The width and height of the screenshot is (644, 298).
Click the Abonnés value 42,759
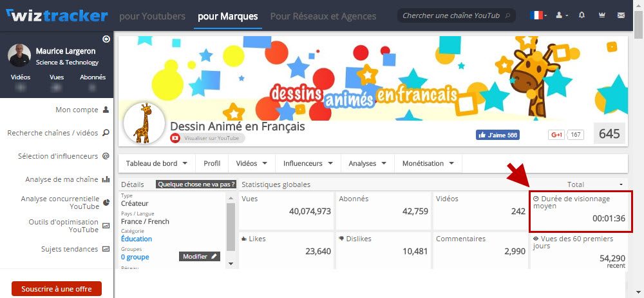point(415,212)
